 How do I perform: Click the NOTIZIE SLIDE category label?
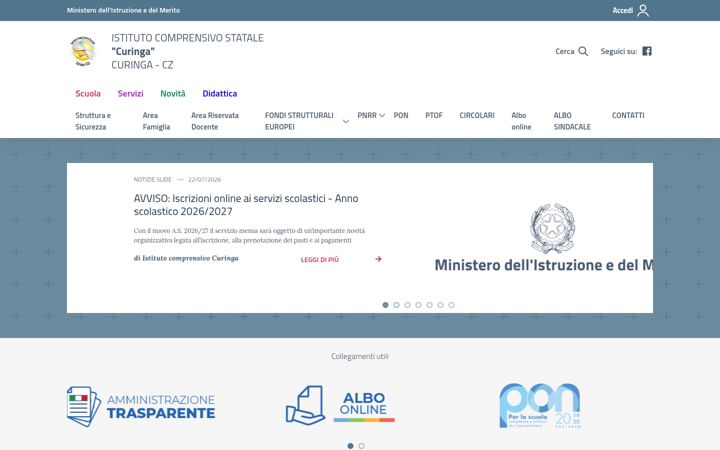(152, 180)
